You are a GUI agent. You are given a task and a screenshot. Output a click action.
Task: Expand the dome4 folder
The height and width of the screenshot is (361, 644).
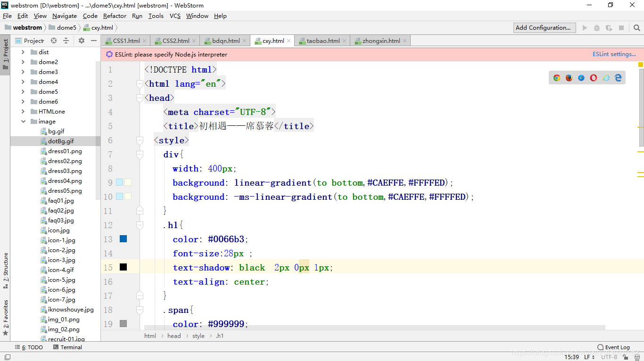[x=23, y=82]
